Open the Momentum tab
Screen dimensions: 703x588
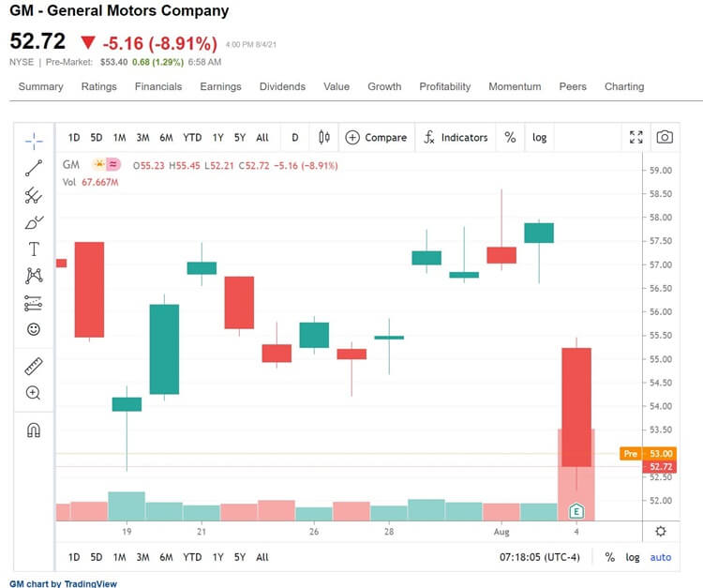pyautogui.click(x=515, y=86)
